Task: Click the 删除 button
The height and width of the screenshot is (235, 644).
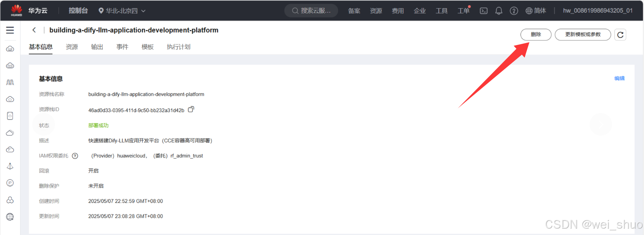Action: [536, 35]
